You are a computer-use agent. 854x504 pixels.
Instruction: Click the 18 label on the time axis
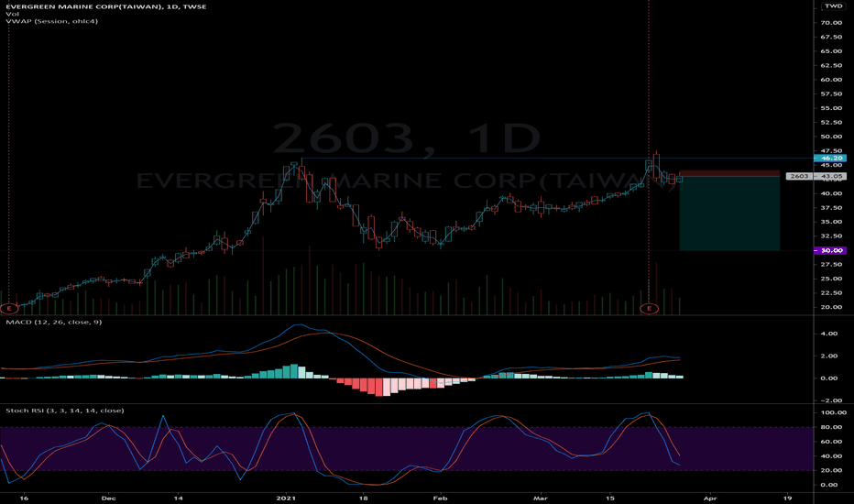click(x=363, y=498)
